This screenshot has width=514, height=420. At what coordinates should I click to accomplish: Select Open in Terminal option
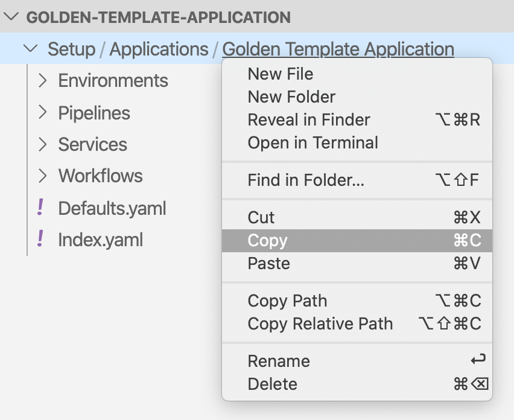click(357, 142)
